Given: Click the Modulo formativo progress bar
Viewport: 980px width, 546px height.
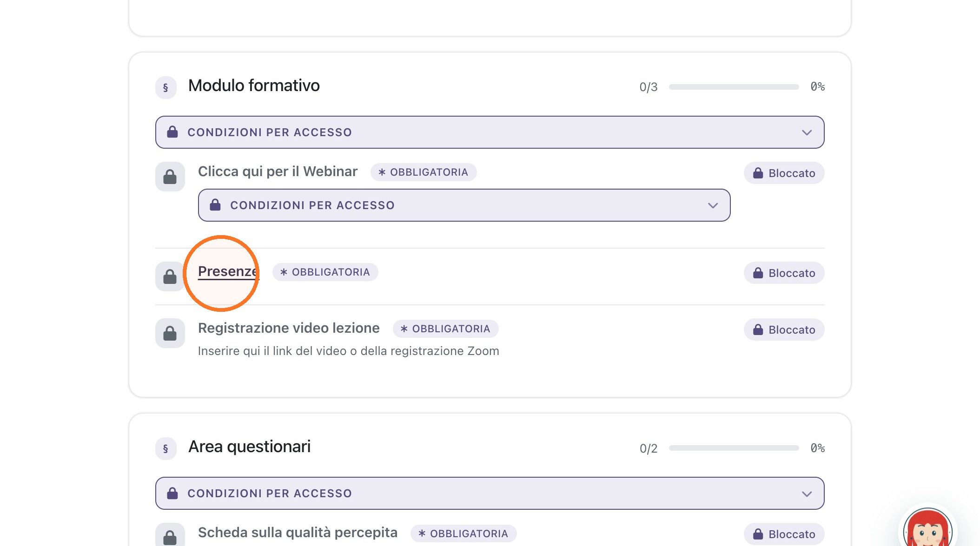Looking at the screenshot, I should (734, 87).
